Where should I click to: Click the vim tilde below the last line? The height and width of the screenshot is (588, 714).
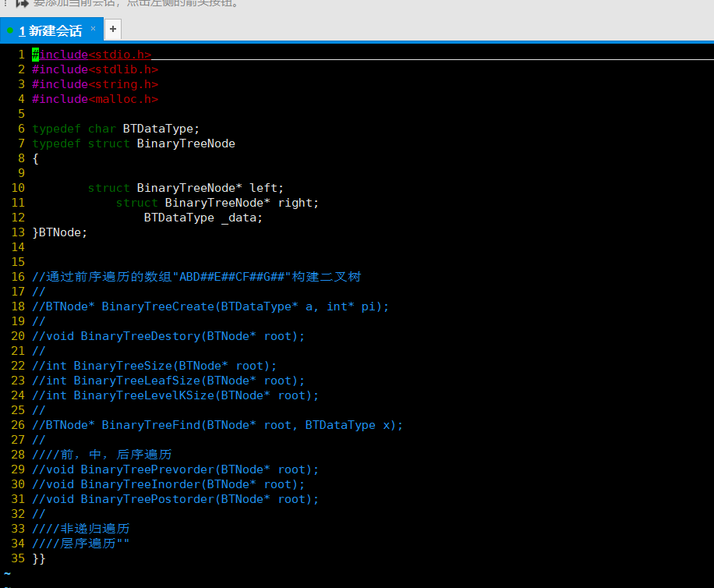pos(9,573)
